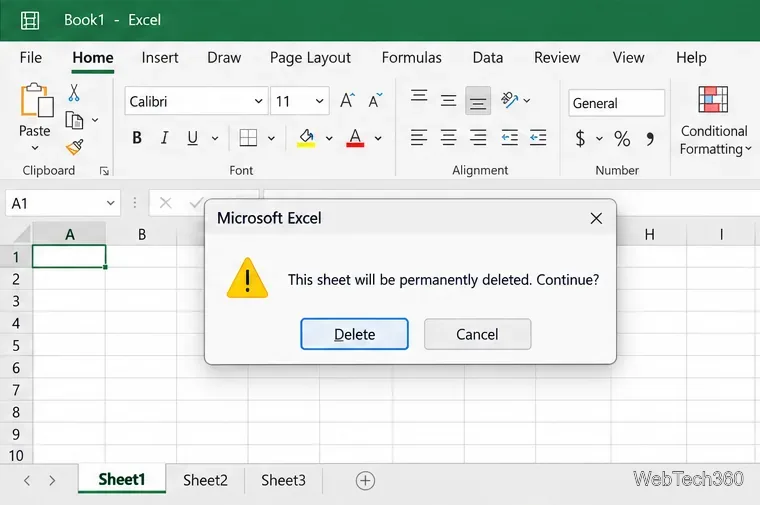The image size is (760, 505).
Task: Click the Paste clipboard icon
Action: [37, 100]
